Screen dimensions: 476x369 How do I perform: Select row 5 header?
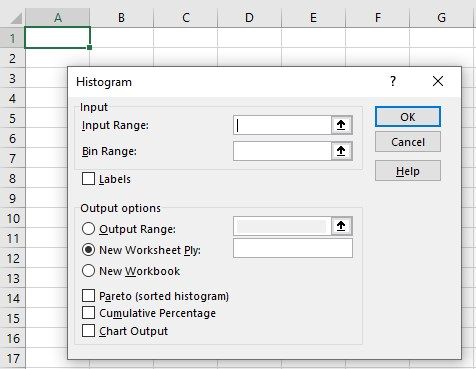click(x=12, y=118)
